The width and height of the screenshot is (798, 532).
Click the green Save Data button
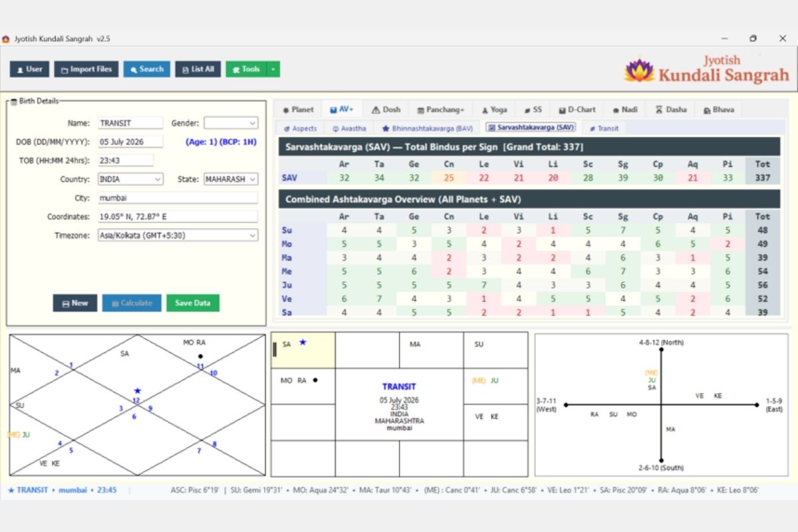pos(193,303)
